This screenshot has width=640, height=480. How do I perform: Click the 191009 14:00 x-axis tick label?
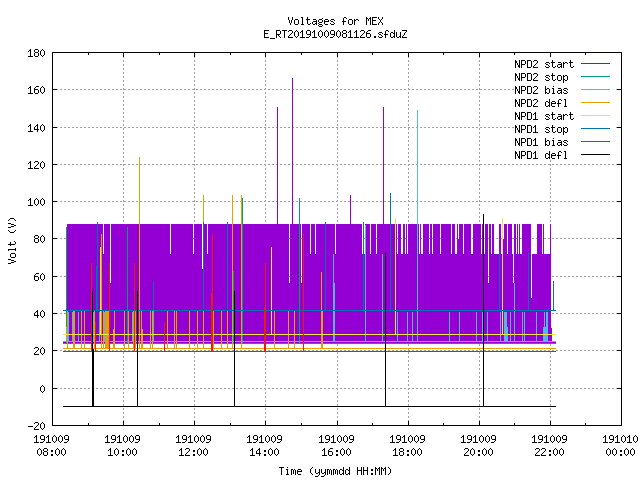264,446
